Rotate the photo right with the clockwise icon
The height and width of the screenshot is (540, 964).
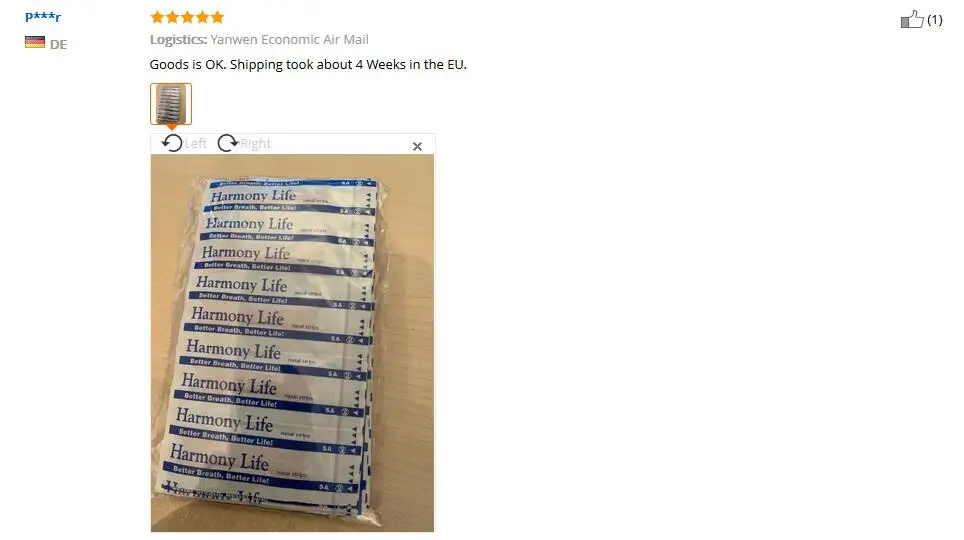pos(227,143)
